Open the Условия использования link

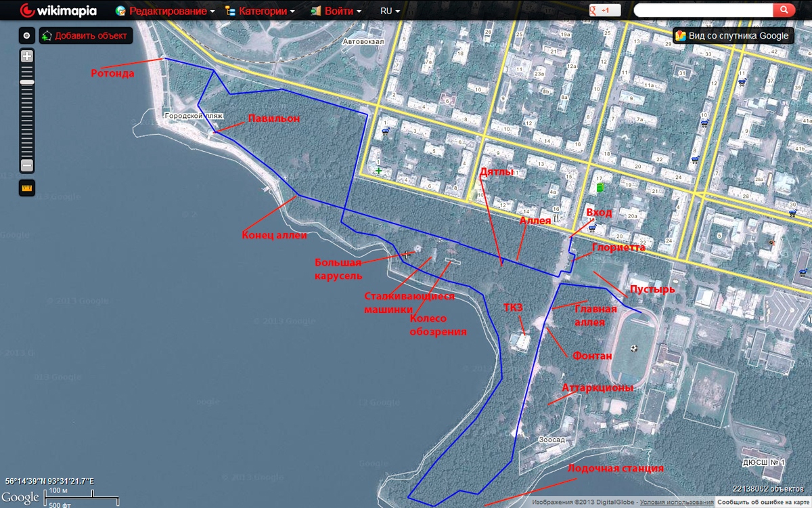coord(677,503)
